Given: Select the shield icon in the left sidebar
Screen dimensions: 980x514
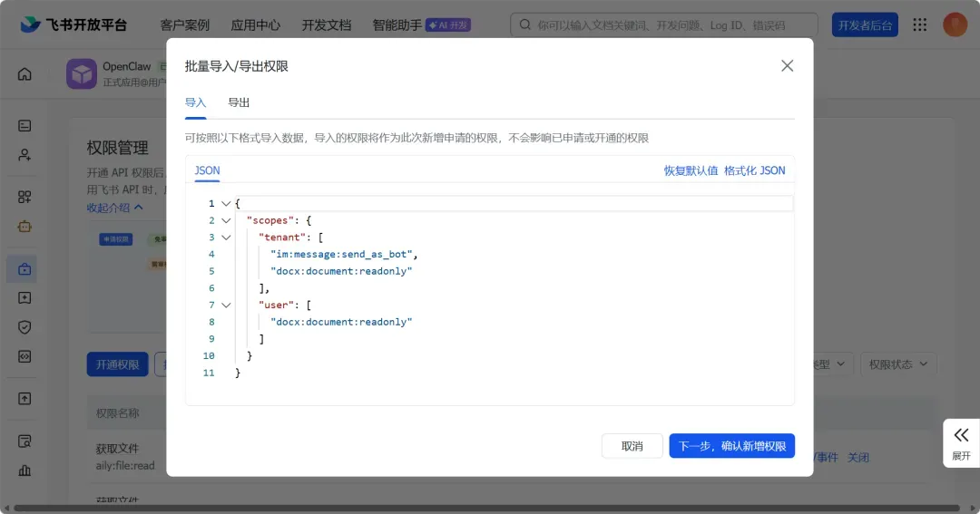Looking at the screenshot, I should point(24,327).
